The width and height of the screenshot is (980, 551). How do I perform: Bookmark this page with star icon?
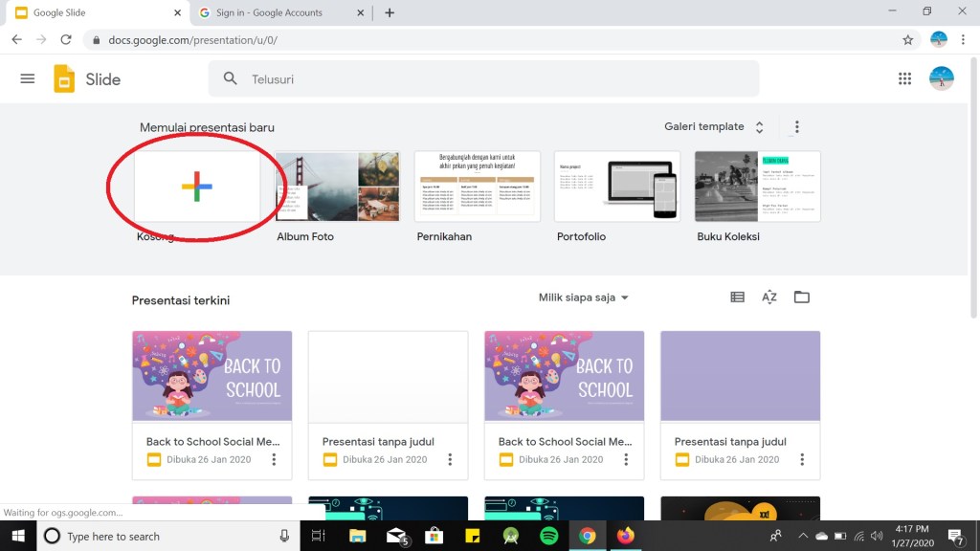click(907, 40)
